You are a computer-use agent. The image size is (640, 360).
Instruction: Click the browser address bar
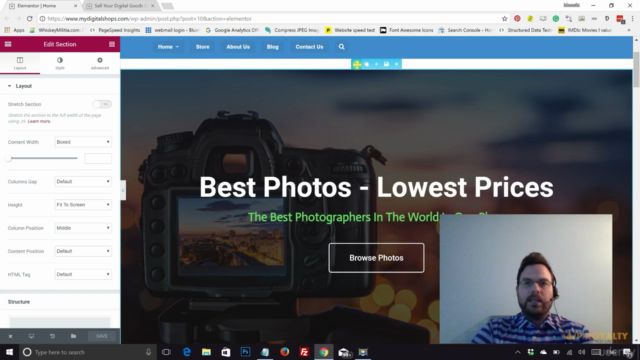pyautogui.click(x=269, y=19)
